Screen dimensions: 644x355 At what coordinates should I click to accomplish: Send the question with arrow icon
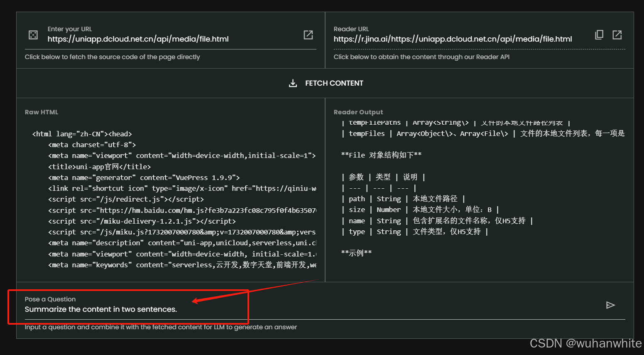(x=610, y=305)
